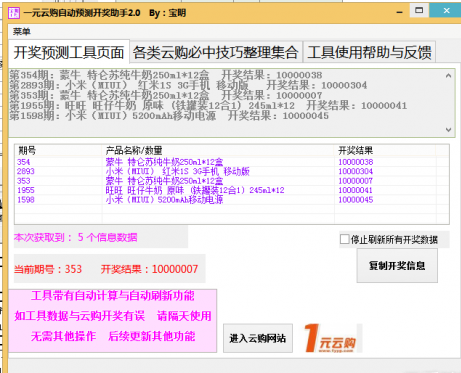Close the 一元云购 helper window

446,11
